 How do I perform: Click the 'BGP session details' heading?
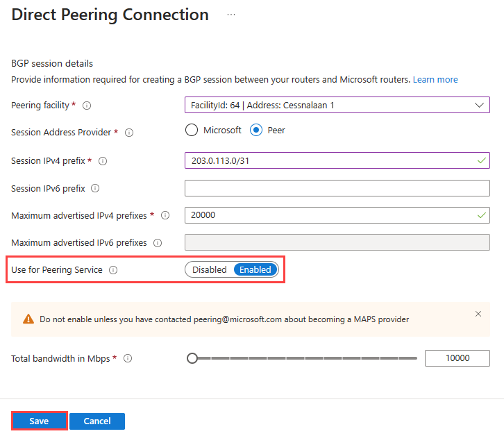tap(52, 63)
